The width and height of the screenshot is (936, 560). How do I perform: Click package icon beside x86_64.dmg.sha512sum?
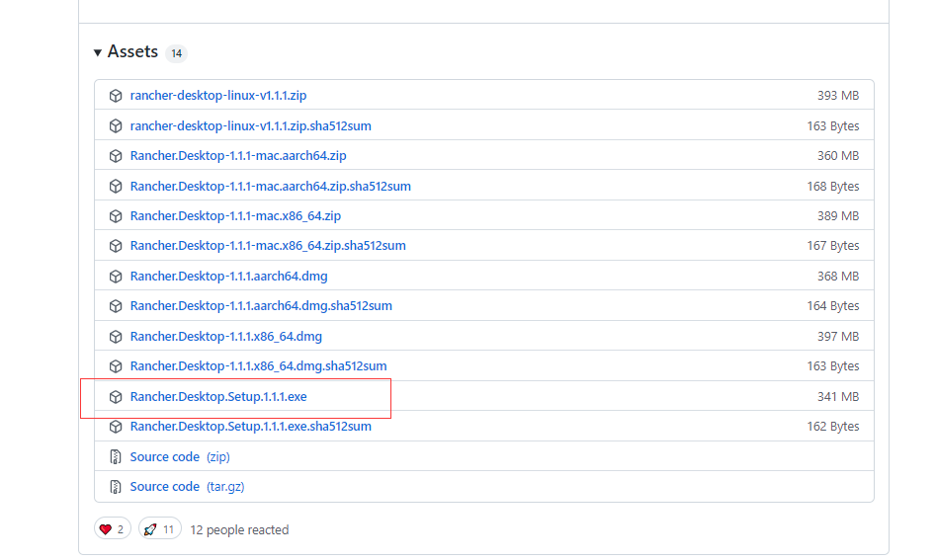pyautogui.click(x=116, y=366)
